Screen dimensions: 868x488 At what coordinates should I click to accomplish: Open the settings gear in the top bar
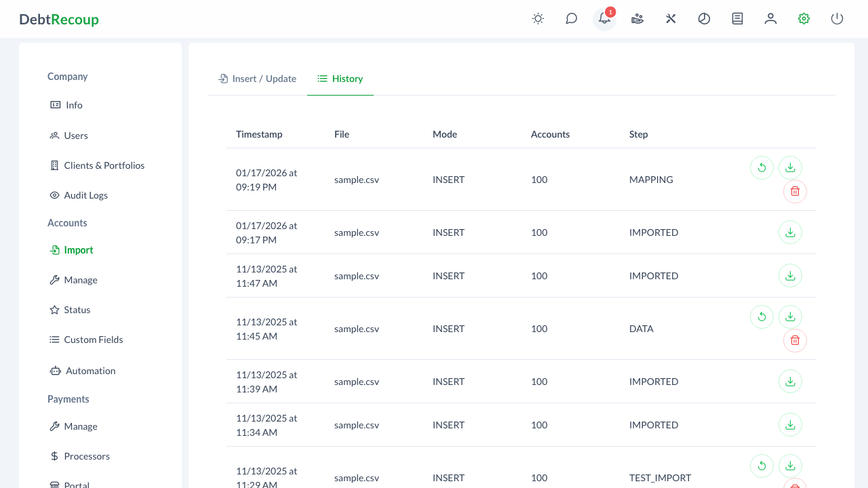(804, 19)
